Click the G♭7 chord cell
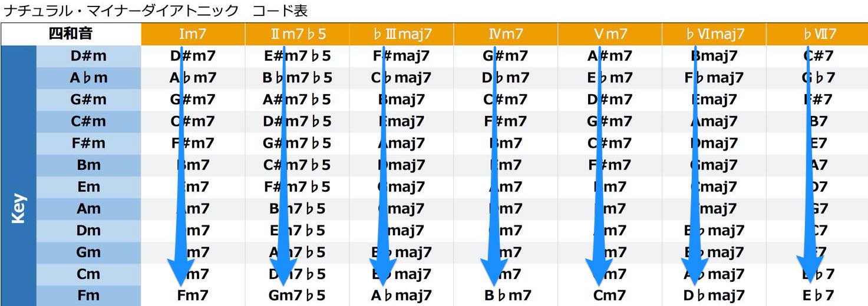868x306 pixels. pyautogui.click(x=819, y=78)
